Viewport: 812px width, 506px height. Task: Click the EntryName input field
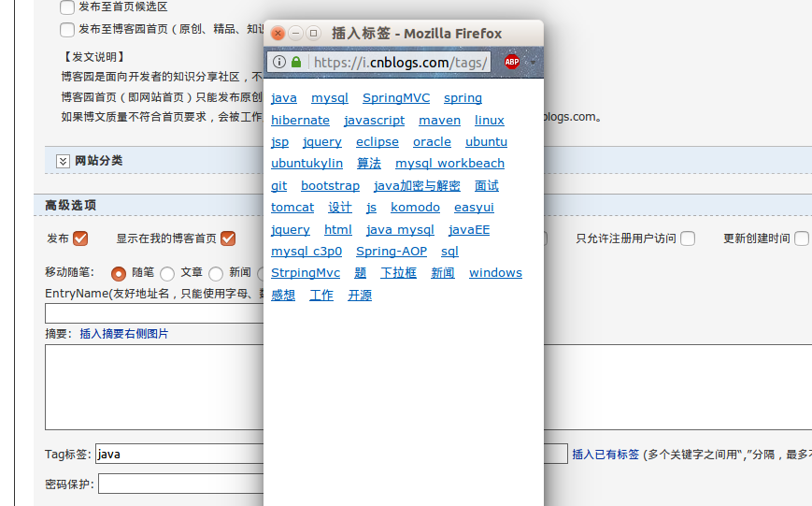tap(154, 313)
